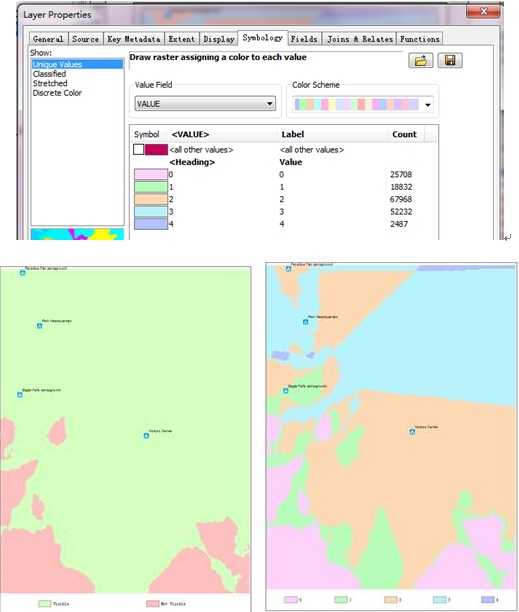Select the Key Metadata tab
Viewport: 519px width, 612px height.
pos(134,39)
